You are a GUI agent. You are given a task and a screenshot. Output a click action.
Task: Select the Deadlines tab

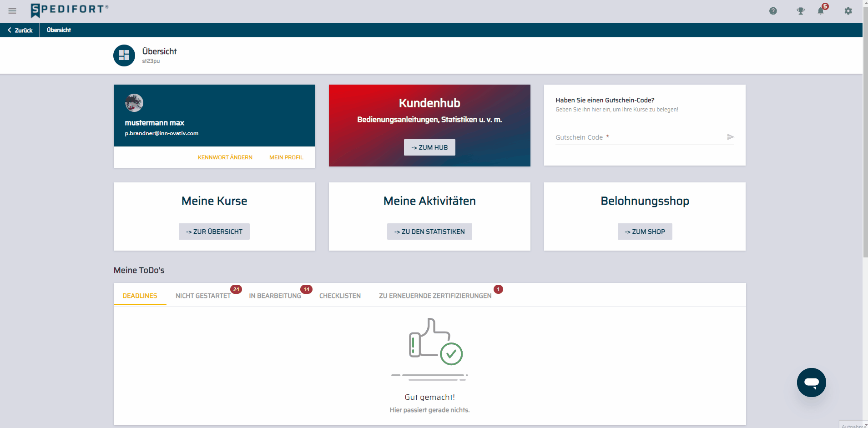click(x=140, y=296)
